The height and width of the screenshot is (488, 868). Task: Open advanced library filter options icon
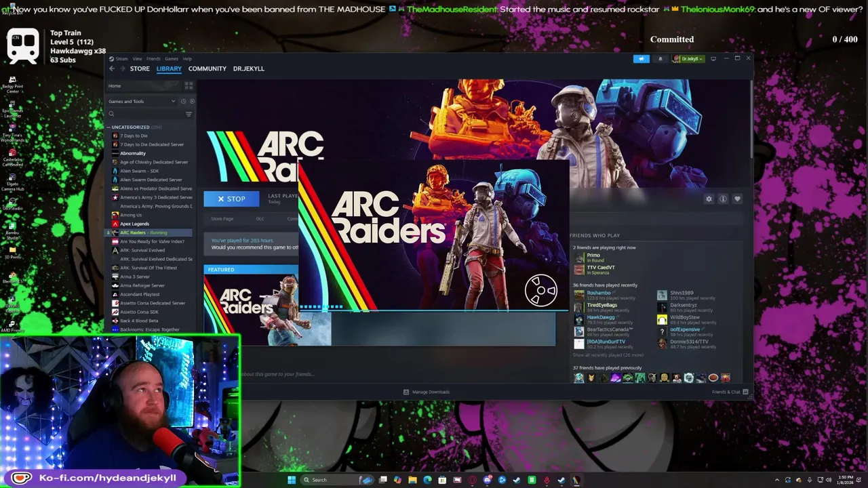(x=189, y=114)
